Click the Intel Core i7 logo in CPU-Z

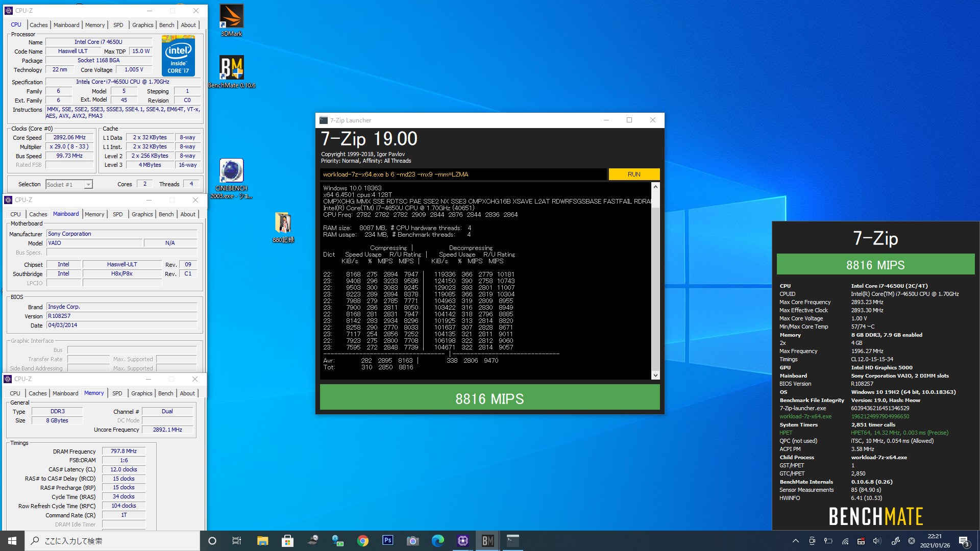178,56
